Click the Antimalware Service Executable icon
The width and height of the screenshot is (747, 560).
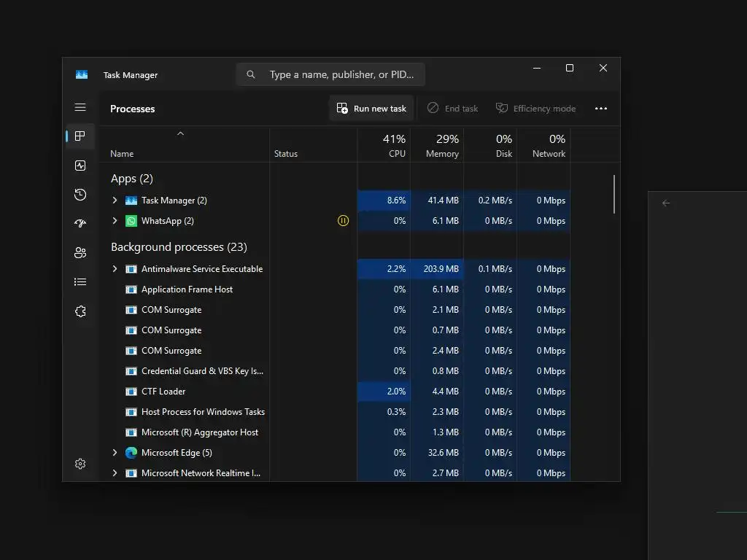[x=131, y=269]
